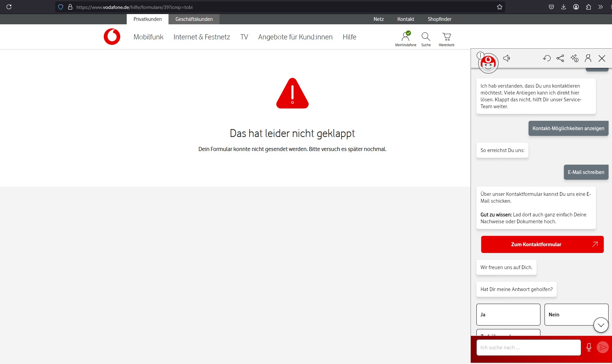This screenshot has height=364, width=612.
Task: Answer Ja to the feedback question
Action: click(508, 314)
